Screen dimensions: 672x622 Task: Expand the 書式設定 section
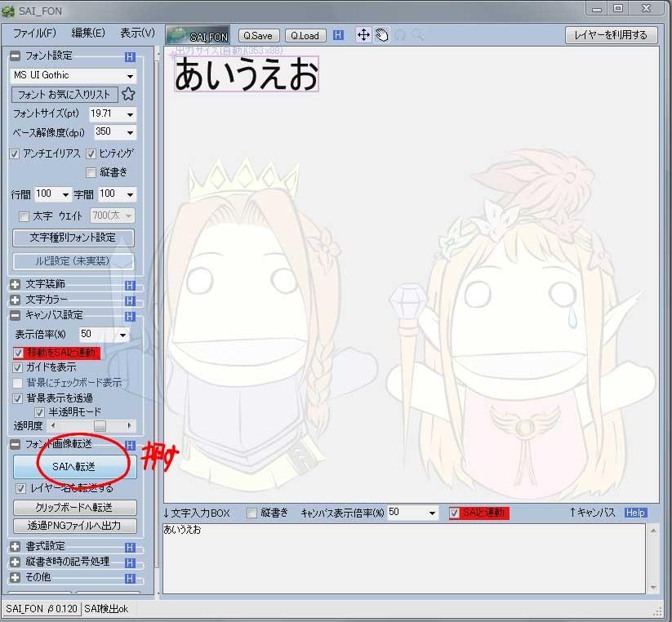(15, 547)
